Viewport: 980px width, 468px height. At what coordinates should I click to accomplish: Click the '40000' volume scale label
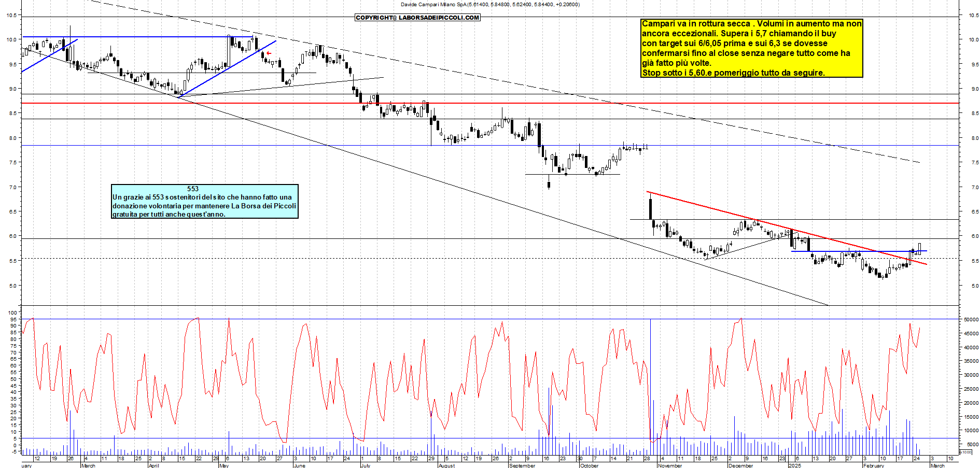(971, 348)
